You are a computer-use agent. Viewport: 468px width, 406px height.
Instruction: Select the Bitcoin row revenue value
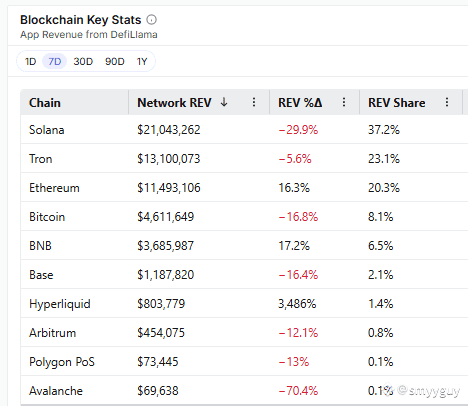point(165,217)
